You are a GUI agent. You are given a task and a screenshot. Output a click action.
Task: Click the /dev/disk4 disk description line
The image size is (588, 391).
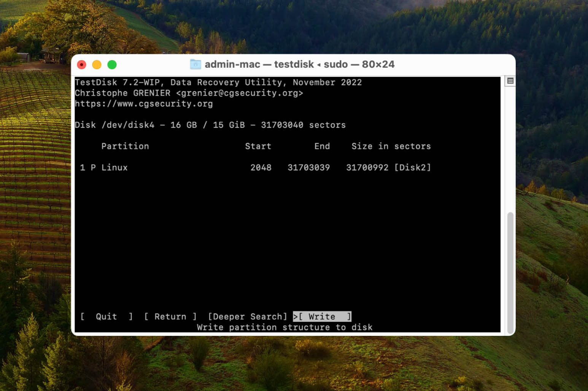click(210, 124)
